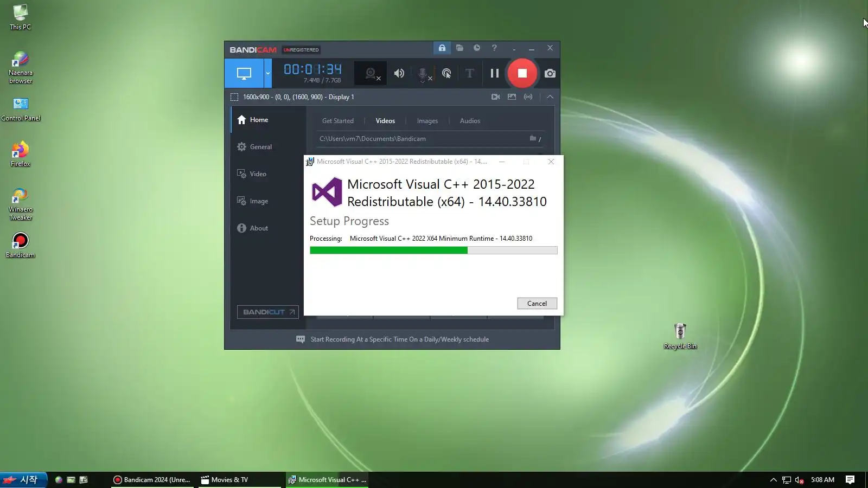
Task: Select the Recycle Bin desktop icon
Action: click(x=680, y=336)
